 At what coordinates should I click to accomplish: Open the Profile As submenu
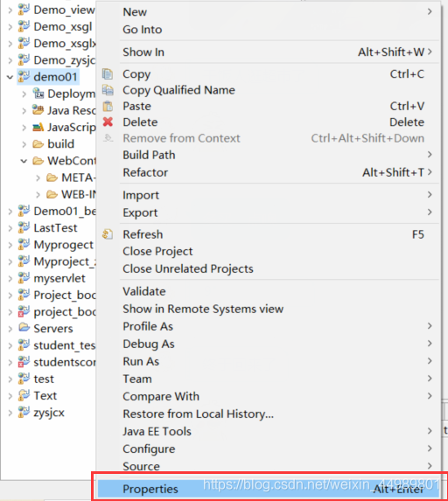[269, 326]
